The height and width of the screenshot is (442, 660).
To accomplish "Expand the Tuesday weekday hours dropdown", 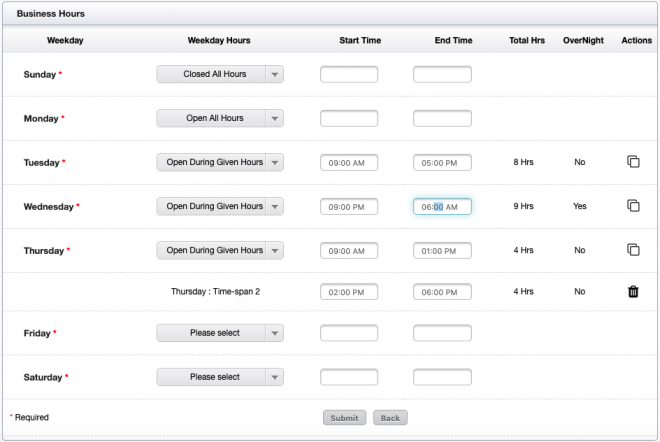I will pyautogui.click(x=220, y=162).
